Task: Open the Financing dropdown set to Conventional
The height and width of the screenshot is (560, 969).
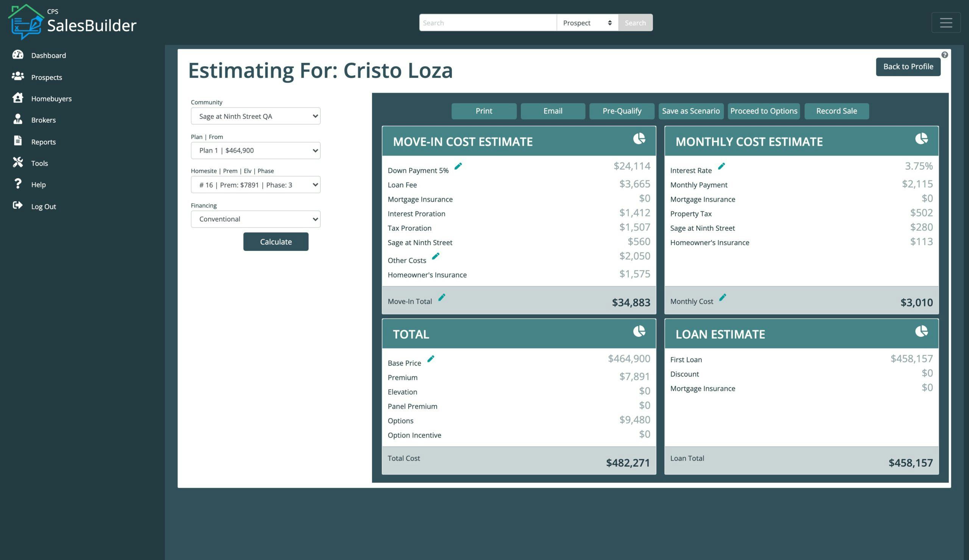Action: 255,219
